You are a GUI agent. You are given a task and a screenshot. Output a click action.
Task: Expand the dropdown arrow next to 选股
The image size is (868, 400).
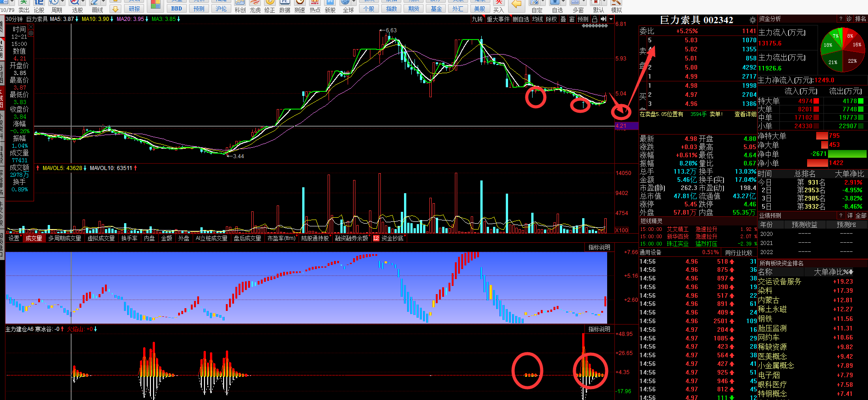click(x=83, y=3)
